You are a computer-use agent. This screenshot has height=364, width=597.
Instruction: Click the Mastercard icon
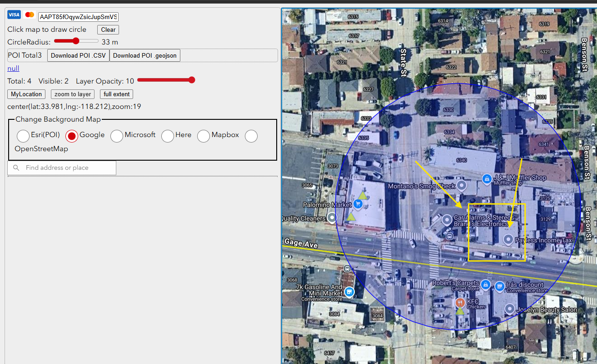pyautogui.click(x=30, y=15)
